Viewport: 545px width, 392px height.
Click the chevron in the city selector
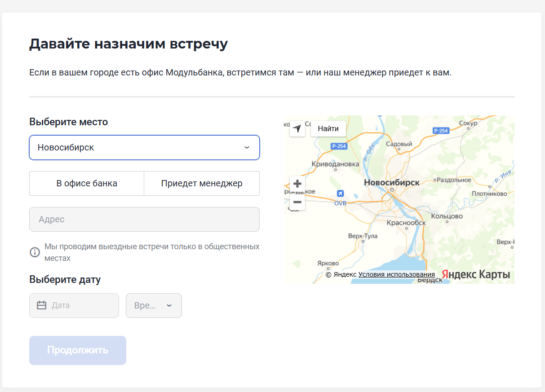pyautogui.click(x=247, y=147)
